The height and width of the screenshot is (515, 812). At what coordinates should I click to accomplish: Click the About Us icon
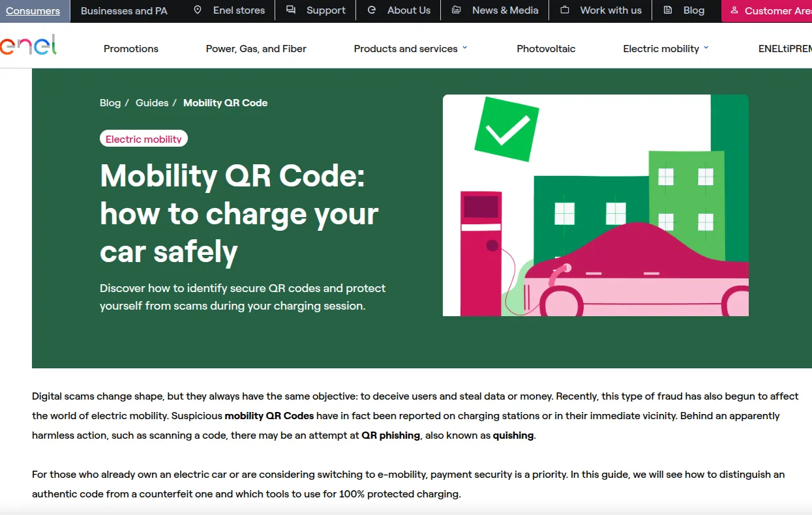click(x=372, y=10)
